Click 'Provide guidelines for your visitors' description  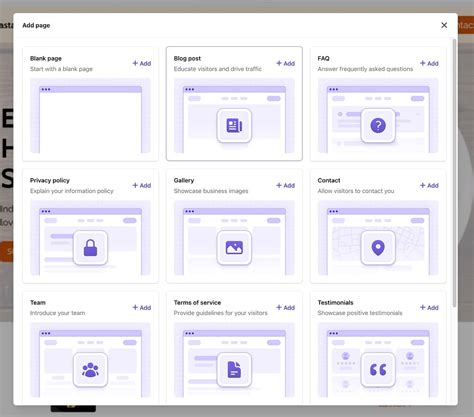pyautogui.click(x=221, y=313)
